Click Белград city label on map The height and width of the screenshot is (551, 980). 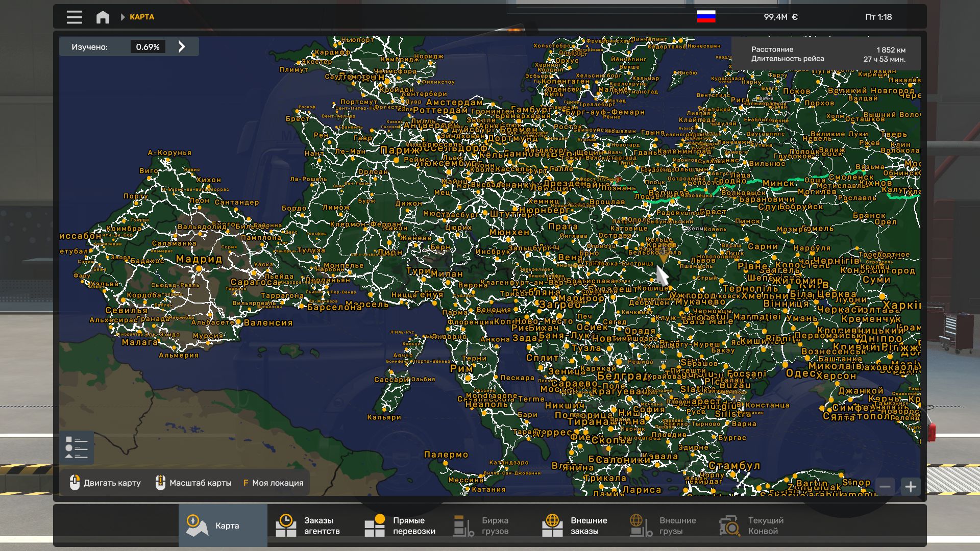pyautogui.click(x=624, y=377)
